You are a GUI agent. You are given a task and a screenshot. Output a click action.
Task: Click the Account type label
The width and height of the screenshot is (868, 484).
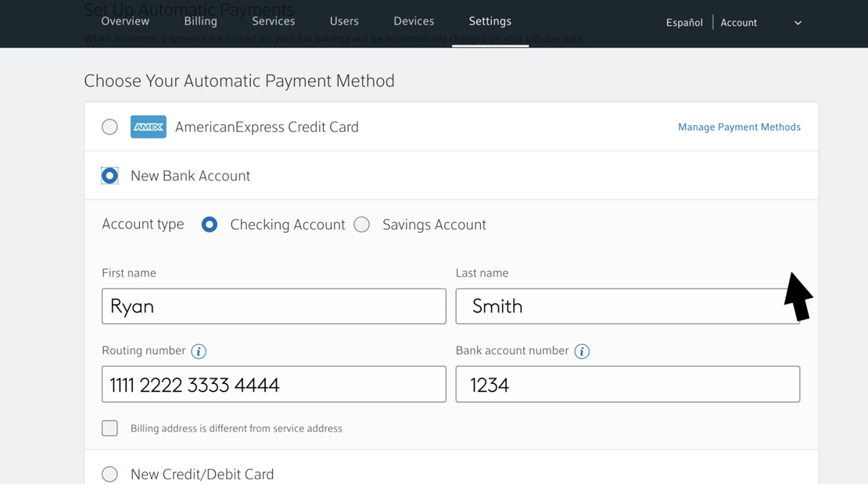pyautogui.click(x=143, y=224)
